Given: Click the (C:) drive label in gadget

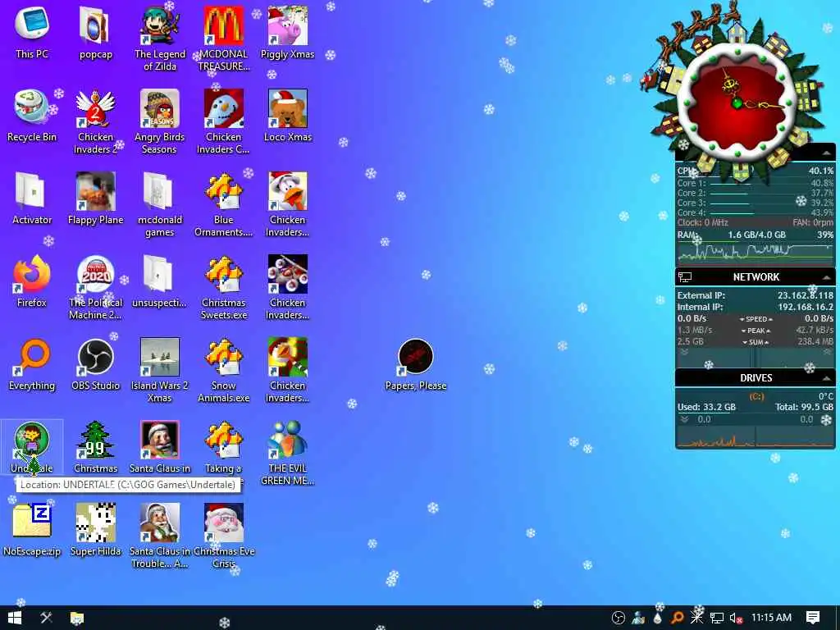Looking at the screenshot, I should coord(756,396).
